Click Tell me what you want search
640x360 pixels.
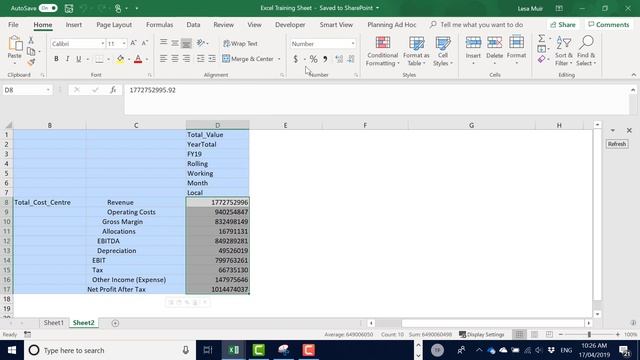[x=477, y=25]
